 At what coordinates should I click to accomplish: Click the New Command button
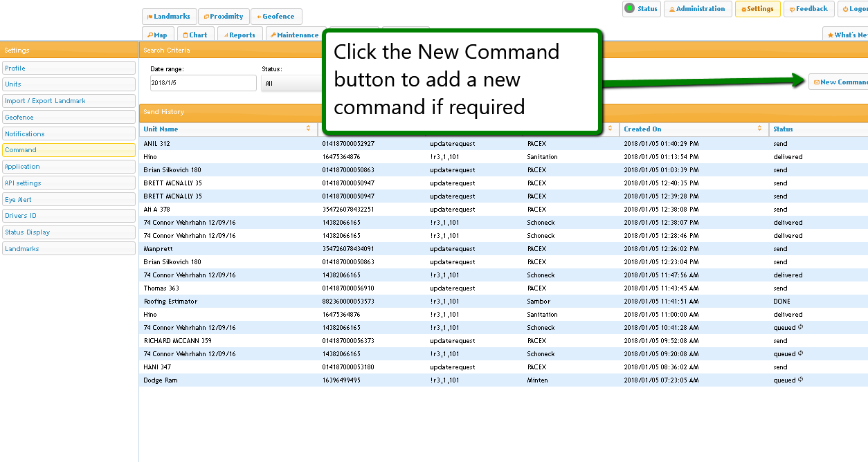840,82
